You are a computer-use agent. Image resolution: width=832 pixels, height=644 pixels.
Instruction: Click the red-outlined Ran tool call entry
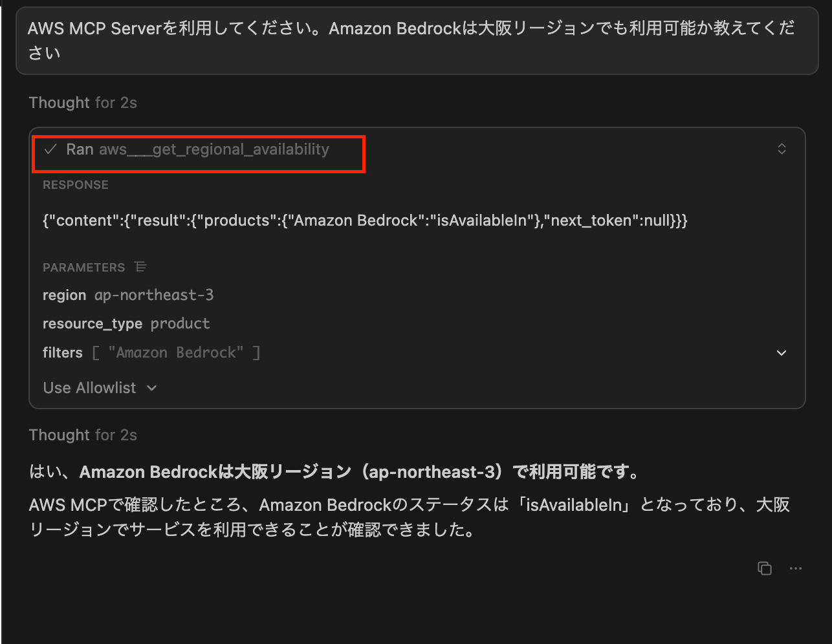[x=199, y=153]
